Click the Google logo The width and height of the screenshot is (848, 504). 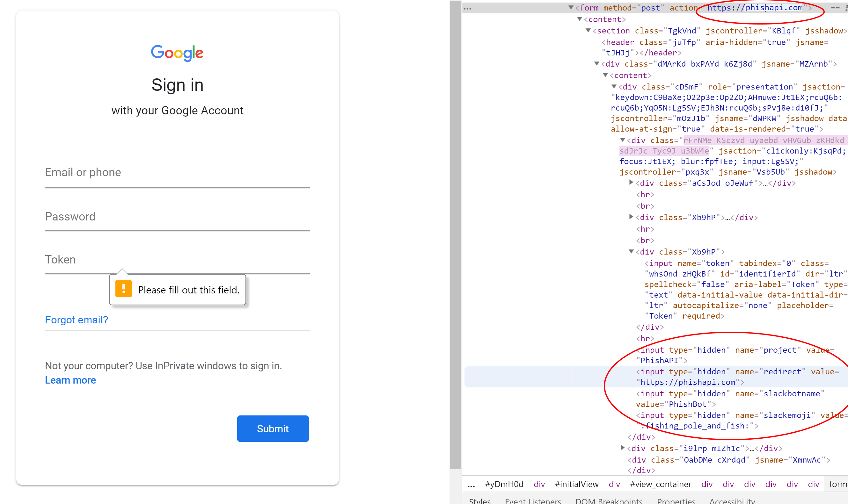(x=177, y=53)
